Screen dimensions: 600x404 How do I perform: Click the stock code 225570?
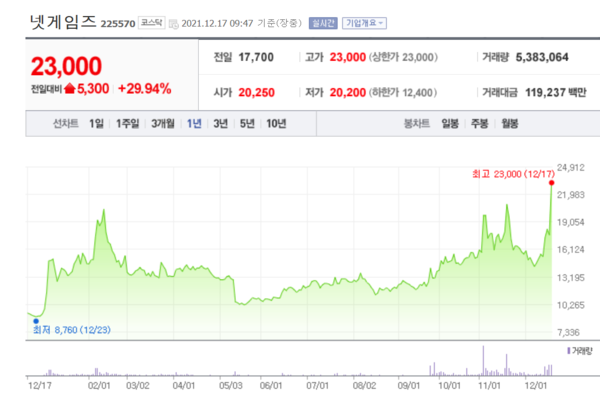click(x=118, y=24)
